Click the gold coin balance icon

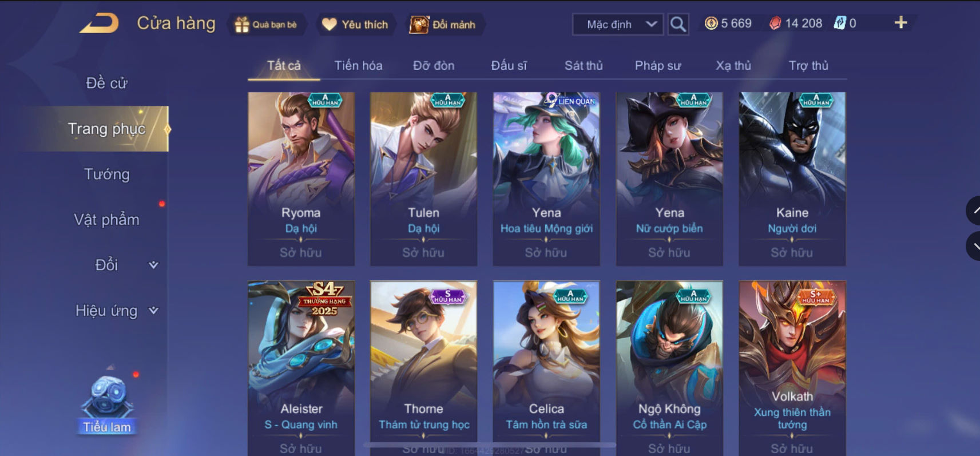tap(711, 23)
